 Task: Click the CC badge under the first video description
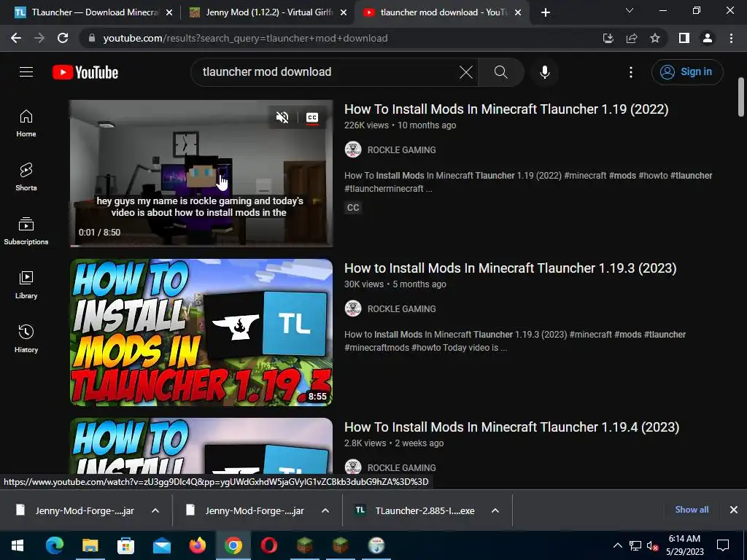353,208
